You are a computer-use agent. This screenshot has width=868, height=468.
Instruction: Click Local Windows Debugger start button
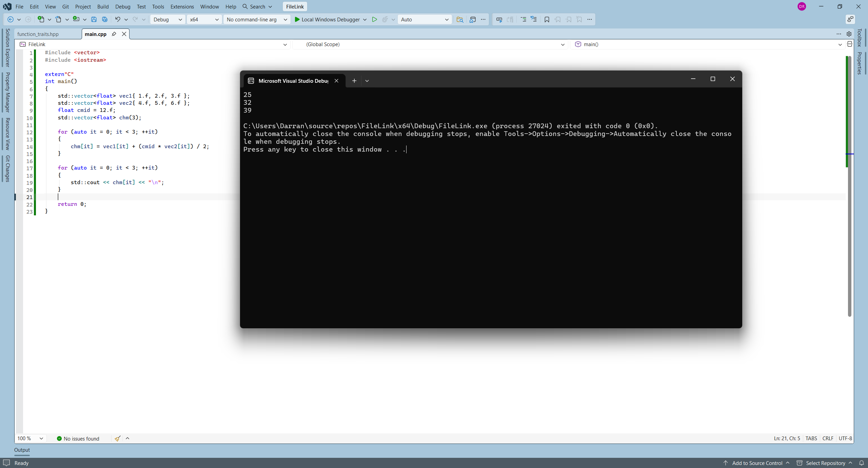327,19
